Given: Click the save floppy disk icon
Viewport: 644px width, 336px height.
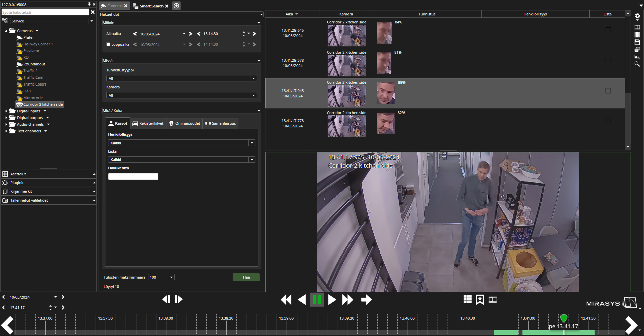Looking at the screenshot, I should click(637, 42).
